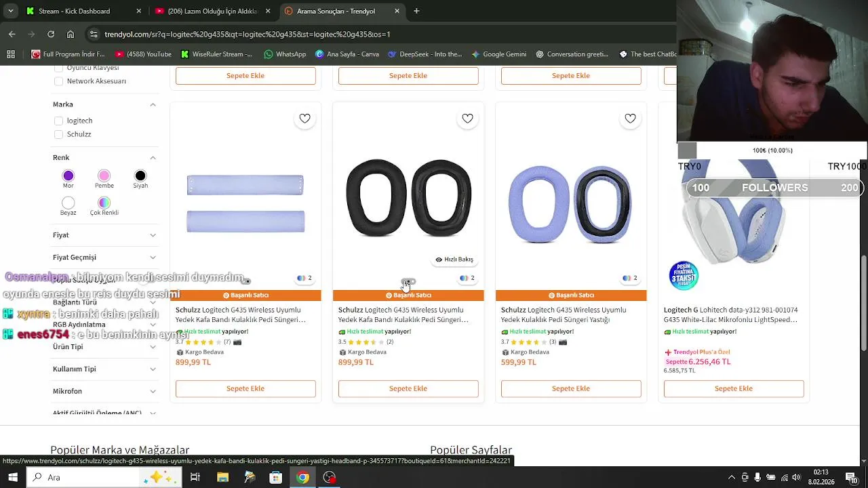Screen dimensions: 868x488
Task: Open Ana Sayfa - Canva bookmark
Action: click(x=347, y=54)
